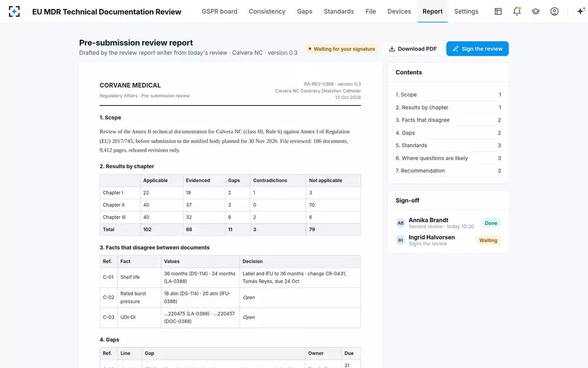Viewport: 588px width, 368px height.
Task: Click the Chapter III row label
Action: coord(114,217)
